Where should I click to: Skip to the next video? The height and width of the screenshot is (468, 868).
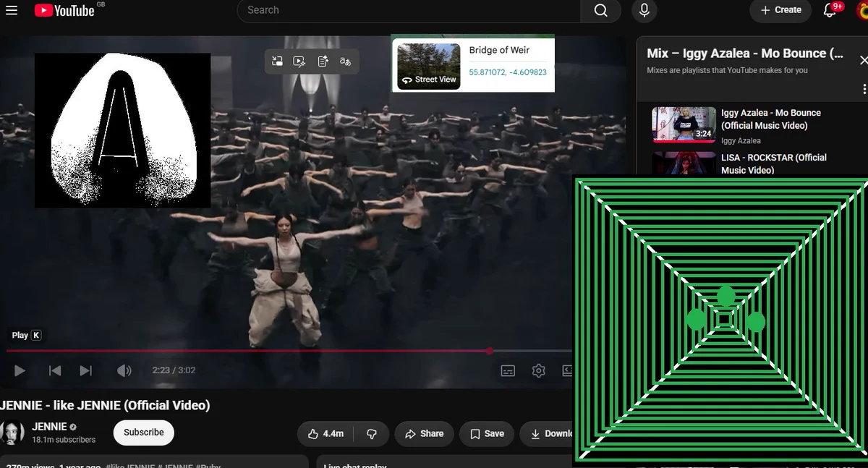[x=85, y=370]
